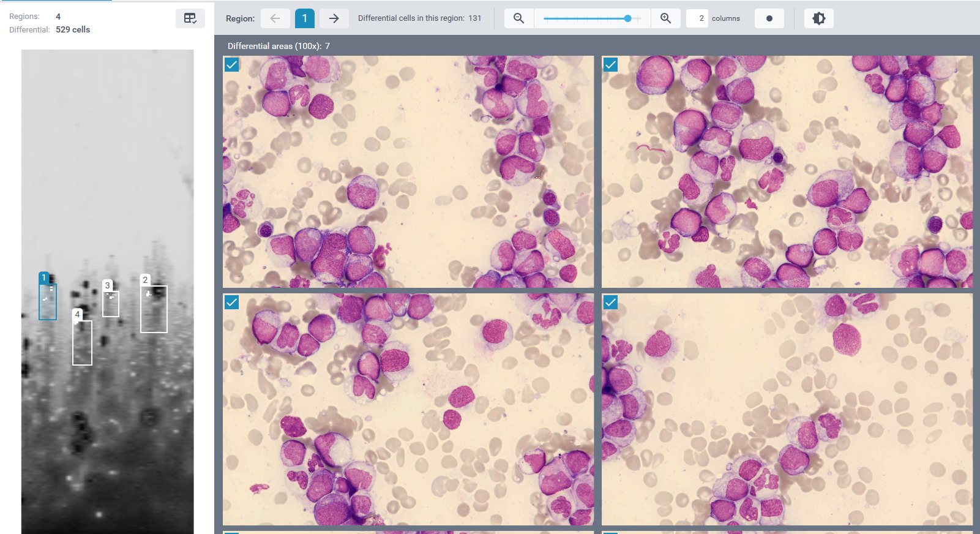The height and width of the screenshot is (534, 980).
Task: Open the table view icon
Action: [190, 18]
